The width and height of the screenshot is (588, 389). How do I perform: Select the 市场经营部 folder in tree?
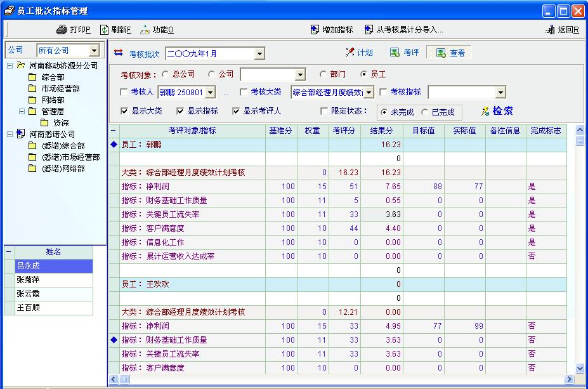tap(60, 89)
